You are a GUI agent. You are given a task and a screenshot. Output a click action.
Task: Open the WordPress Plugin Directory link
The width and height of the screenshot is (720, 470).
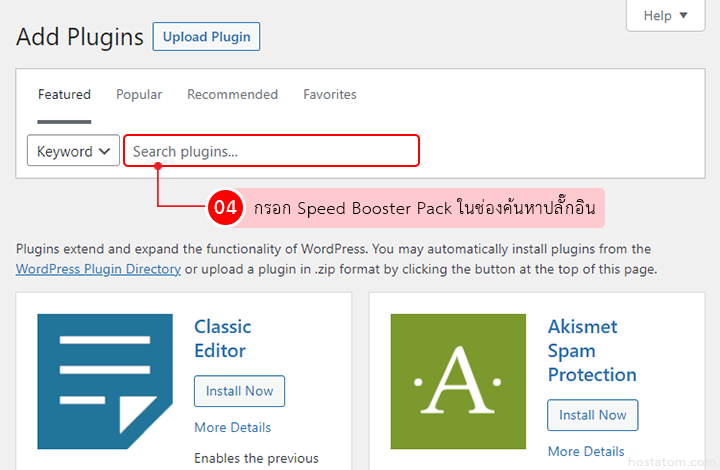(98, 269)
